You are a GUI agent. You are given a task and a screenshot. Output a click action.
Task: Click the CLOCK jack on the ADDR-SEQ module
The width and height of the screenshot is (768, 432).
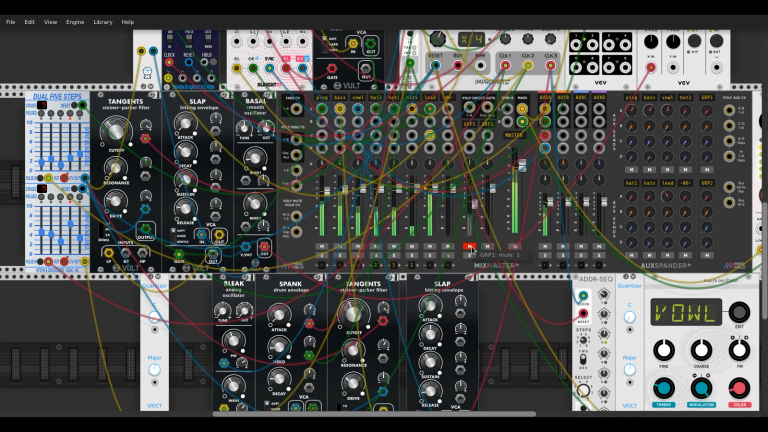[x=583, y=296]
